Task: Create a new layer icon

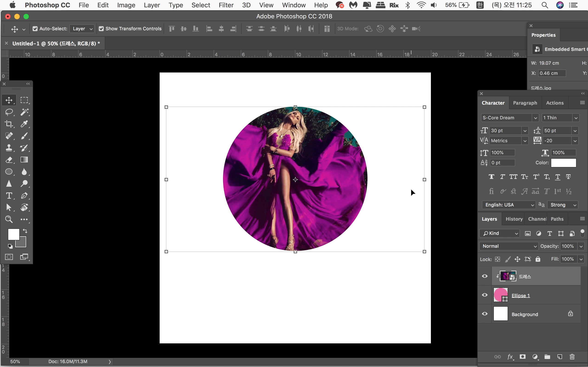Action: [560, 356]
